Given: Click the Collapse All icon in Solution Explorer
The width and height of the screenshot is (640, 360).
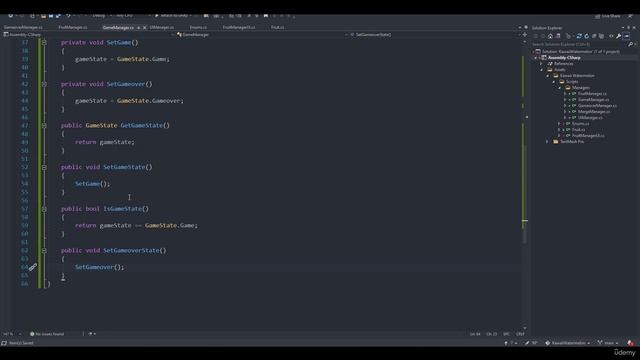Looking at the screenshot, I should 594,36.
